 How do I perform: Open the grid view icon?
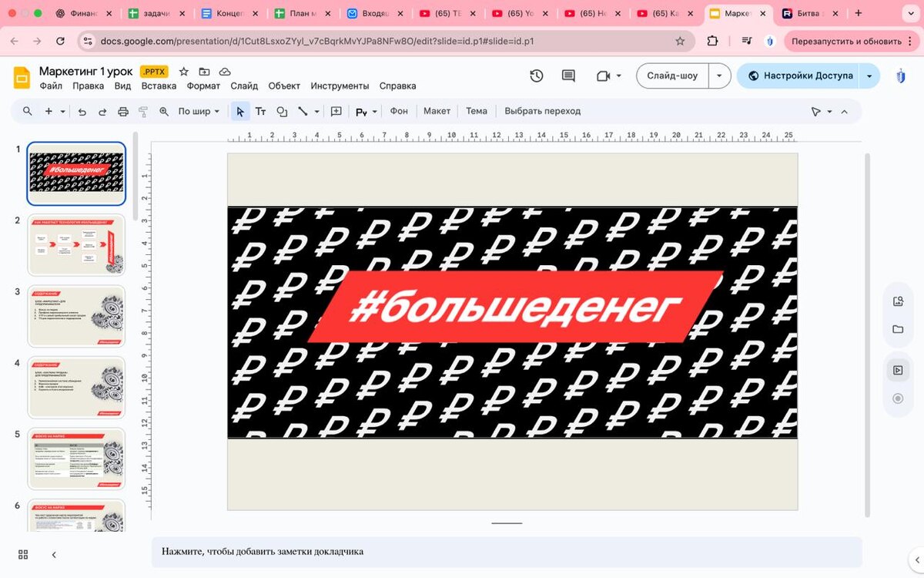click(23, 555)
